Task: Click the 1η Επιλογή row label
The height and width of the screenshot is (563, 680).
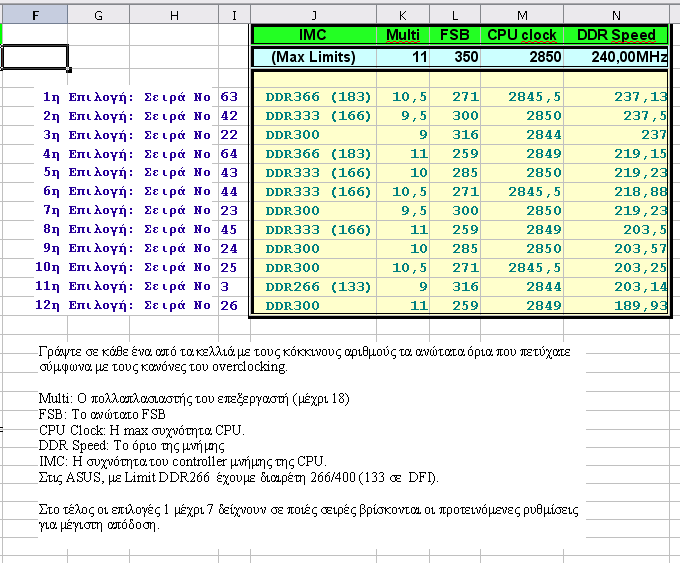Action: point(126,97)
